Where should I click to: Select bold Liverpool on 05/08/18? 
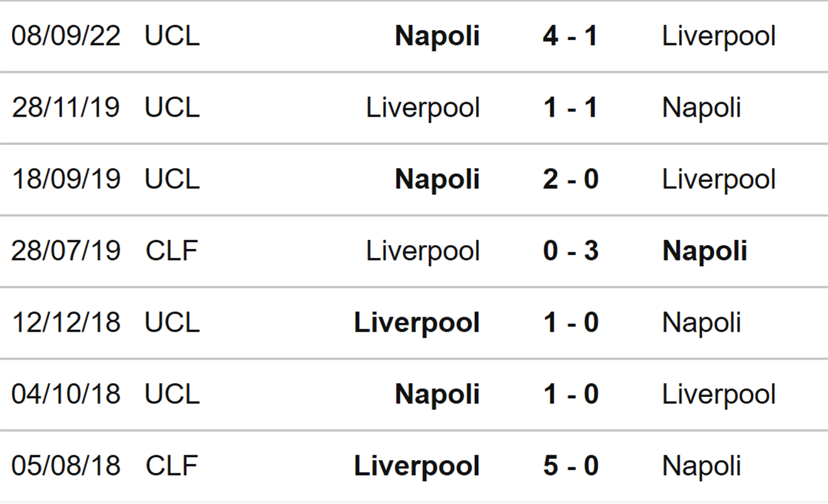417,466
